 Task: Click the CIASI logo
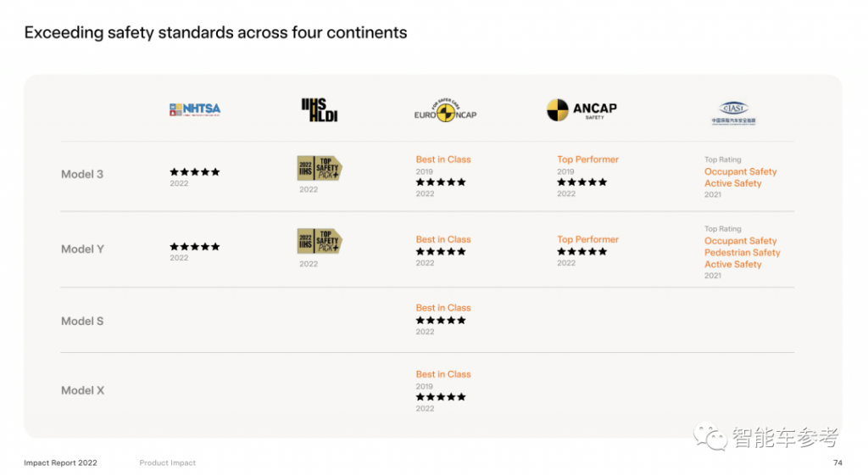pyautogui.click(x=733, y=113)
